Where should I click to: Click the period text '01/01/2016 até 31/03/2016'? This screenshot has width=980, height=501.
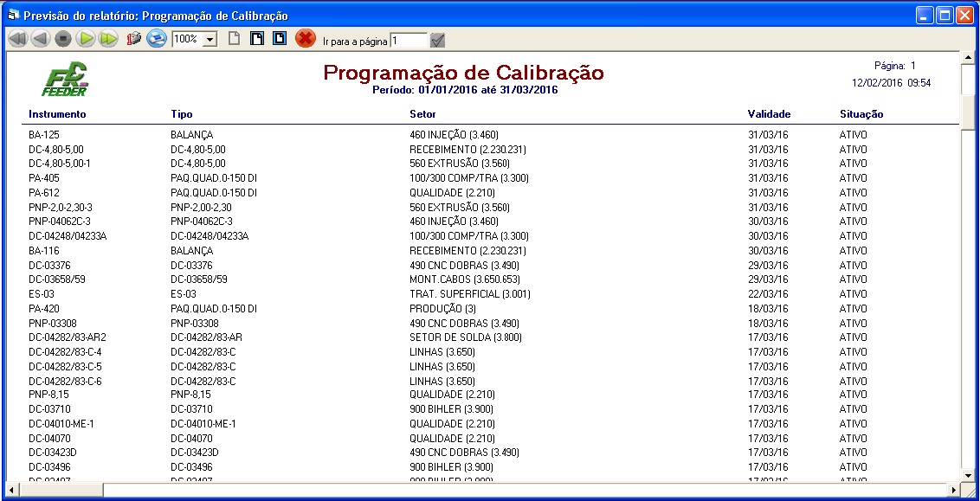coord(487,90)
